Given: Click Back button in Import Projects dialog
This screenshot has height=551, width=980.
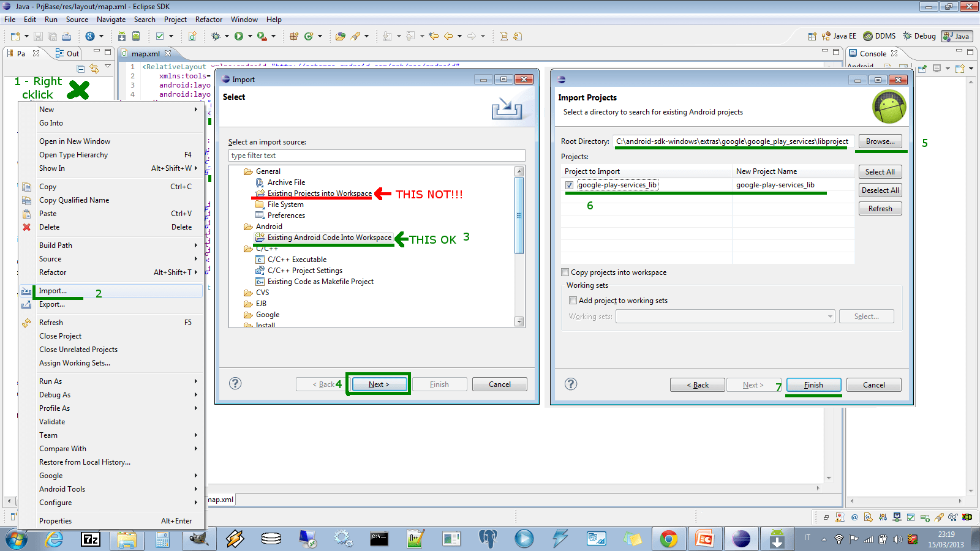Looking at the screenshot, I should 698,385.
